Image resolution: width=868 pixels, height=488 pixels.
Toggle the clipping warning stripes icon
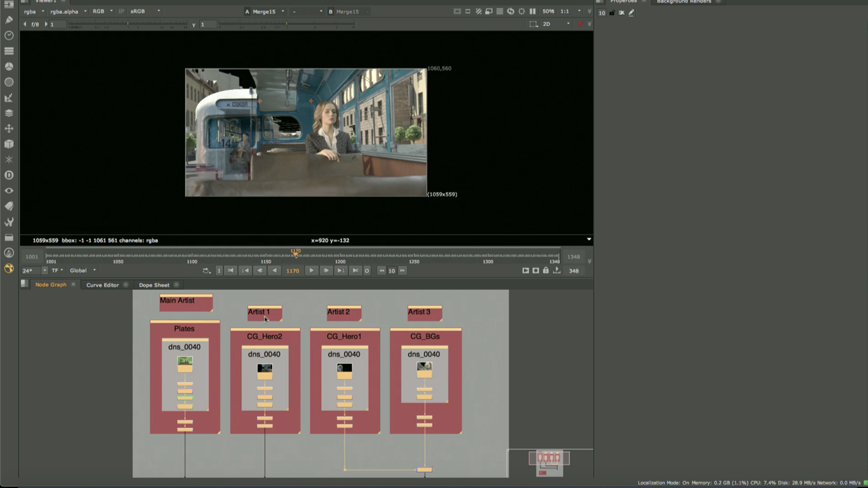pos(479,11)
